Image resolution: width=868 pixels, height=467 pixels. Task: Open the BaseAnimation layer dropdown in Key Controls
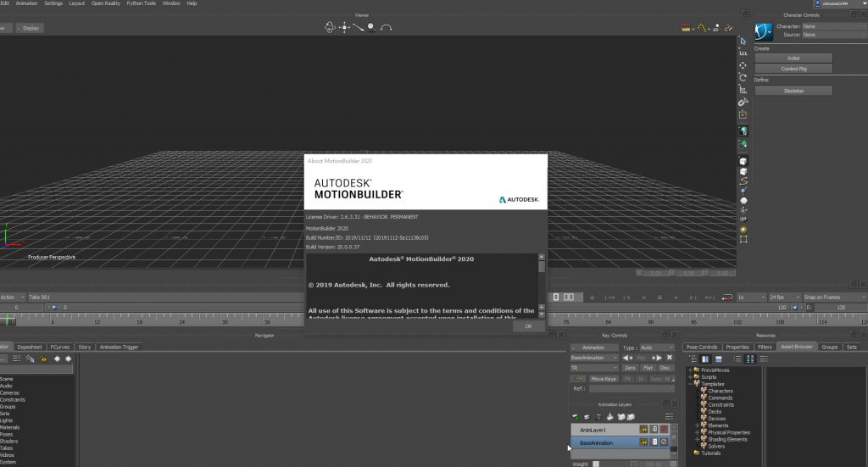pos(594,358)
